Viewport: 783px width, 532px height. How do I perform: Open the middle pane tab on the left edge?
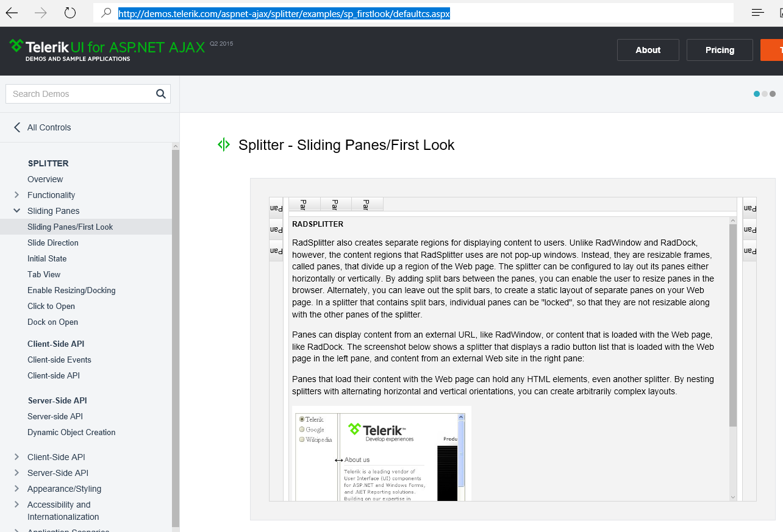tap(276, 229)
